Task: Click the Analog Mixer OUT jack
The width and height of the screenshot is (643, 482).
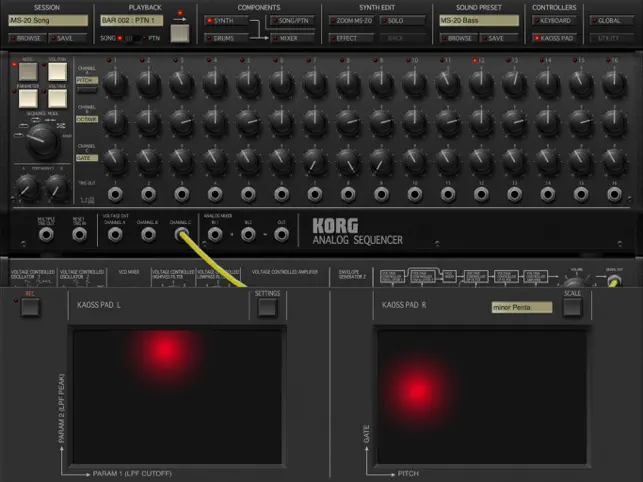Action: (281, 234)
